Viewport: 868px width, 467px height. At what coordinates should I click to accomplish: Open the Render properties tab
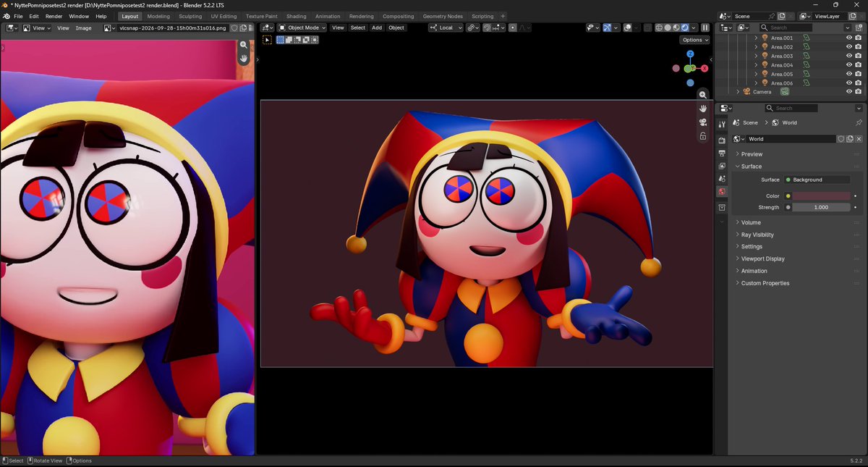[x=721, y=140]
